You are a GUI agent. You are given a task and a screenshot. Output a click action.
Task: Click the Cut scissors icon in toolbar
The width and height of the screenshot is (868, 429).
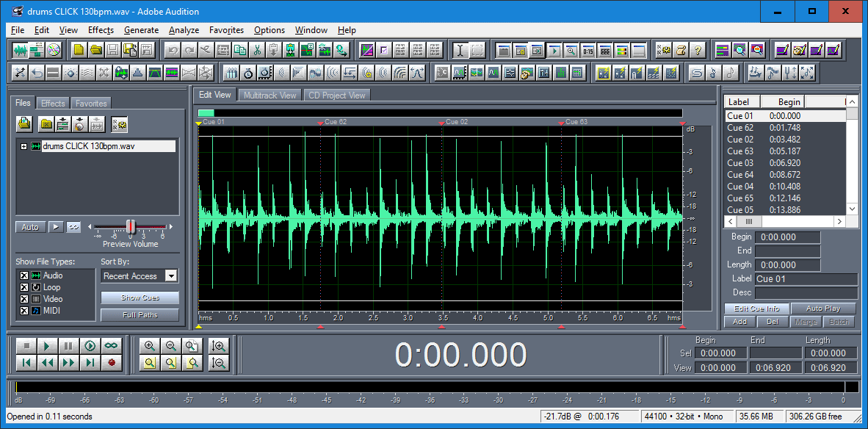257,51
